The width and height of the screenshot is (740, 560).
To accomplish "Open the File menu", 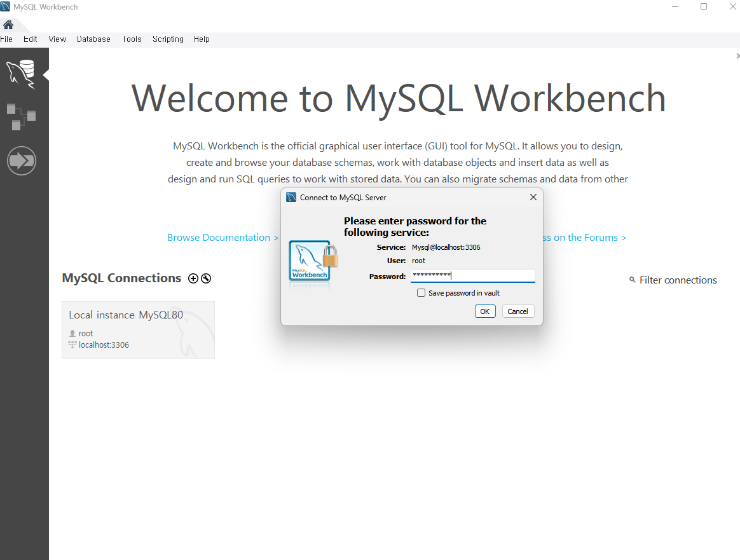I will tap(6, 39).
